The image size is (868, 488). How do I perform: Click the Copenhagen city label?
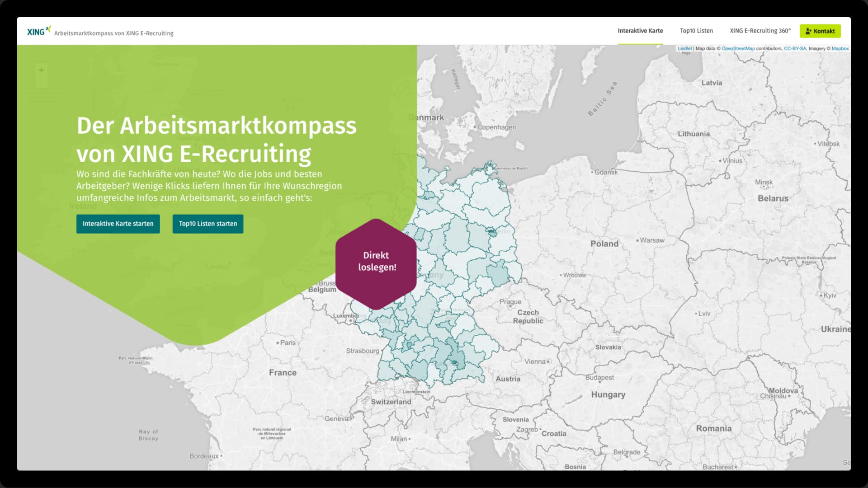pos(496,127)
